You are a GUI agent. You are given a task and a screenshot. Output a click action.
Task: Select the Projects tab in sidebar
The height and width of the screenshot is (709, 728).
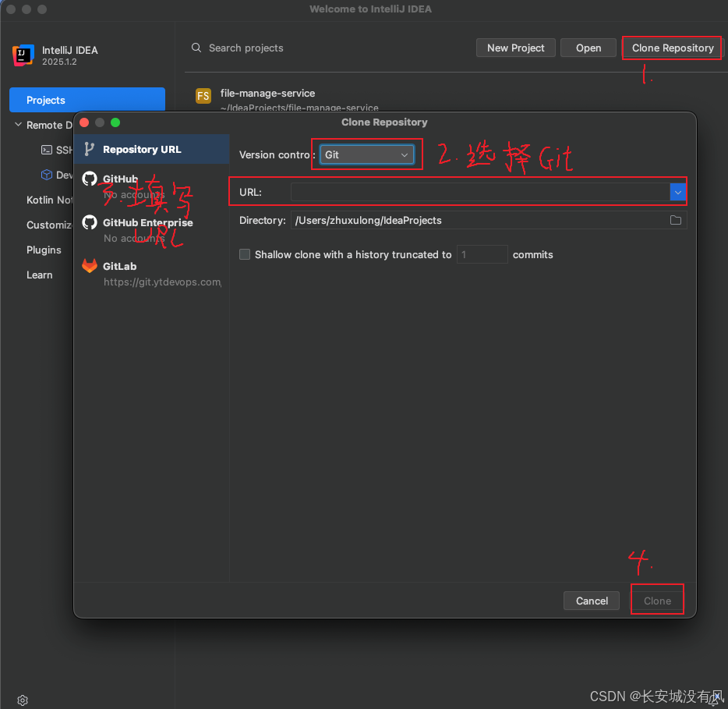point(87,100)
